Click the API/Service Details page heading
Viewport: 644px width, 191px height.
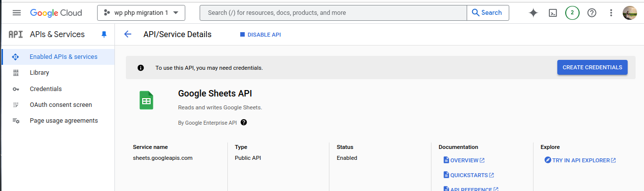(177, 35)
